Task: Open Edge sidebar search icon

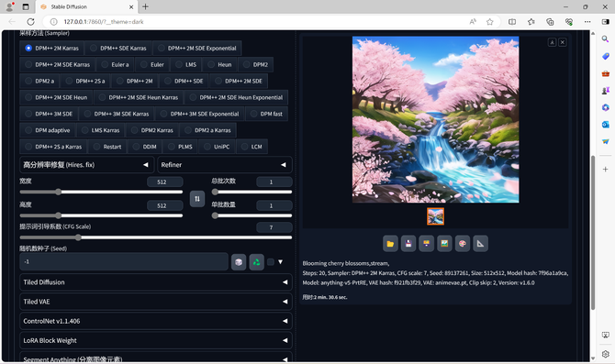Action: point(605,39)
